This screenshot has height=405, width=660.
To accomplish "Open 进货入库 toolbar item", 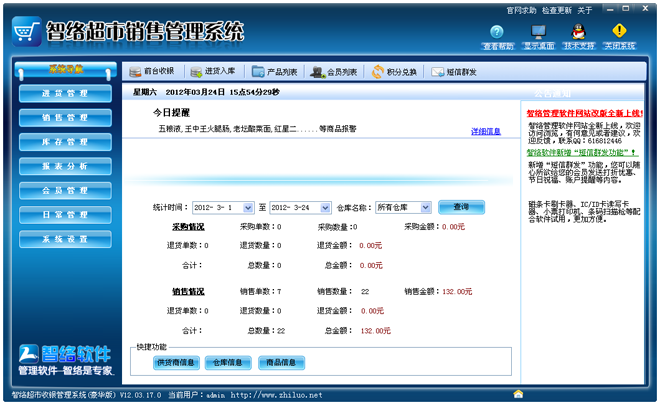I will pos(213,72).
